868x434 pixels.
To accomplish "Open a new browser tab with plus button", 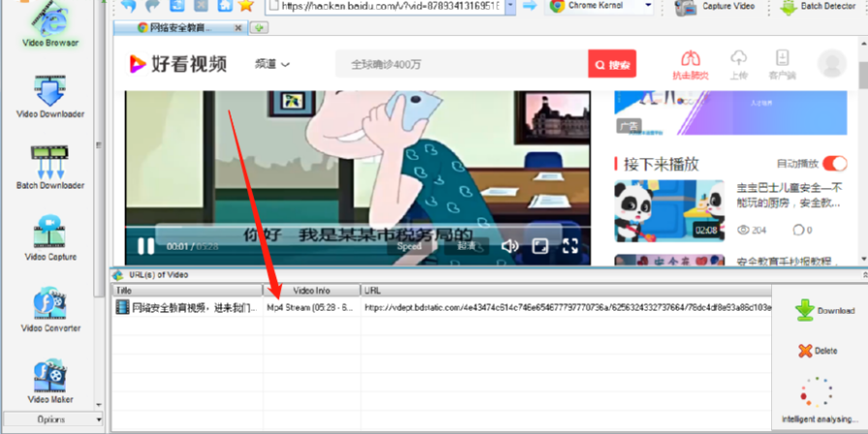I will pos(259,27).
